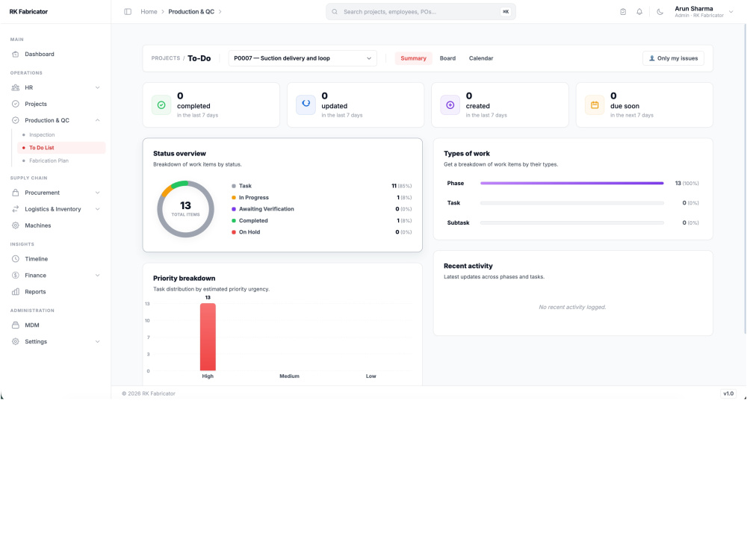Click the PROJECTS breadcrumb label
747x560 pixels.
(166, 58)
